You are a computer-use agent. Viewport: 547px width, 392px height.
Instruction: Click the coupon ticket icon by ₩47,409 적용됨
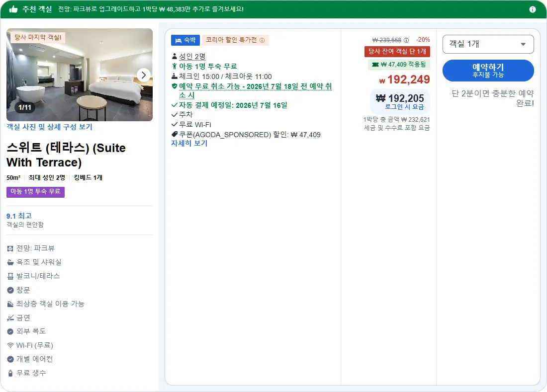pyautogui.click(x=375, y=65)
